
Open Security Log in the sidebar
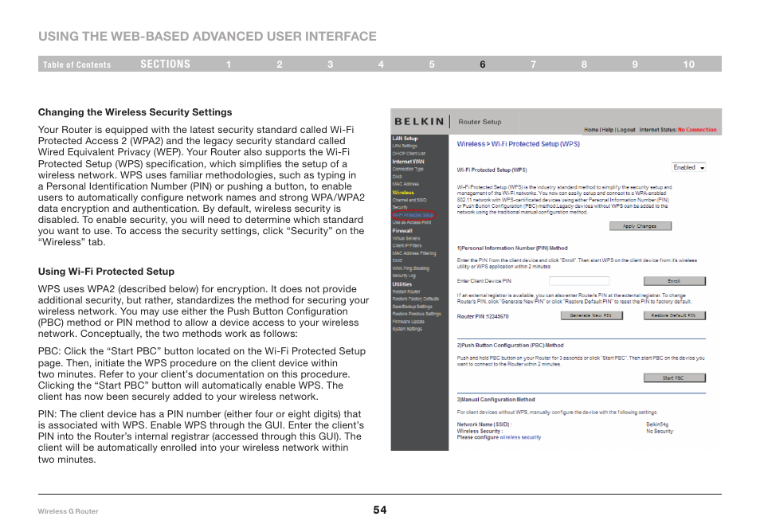click(x=404, y=276)
